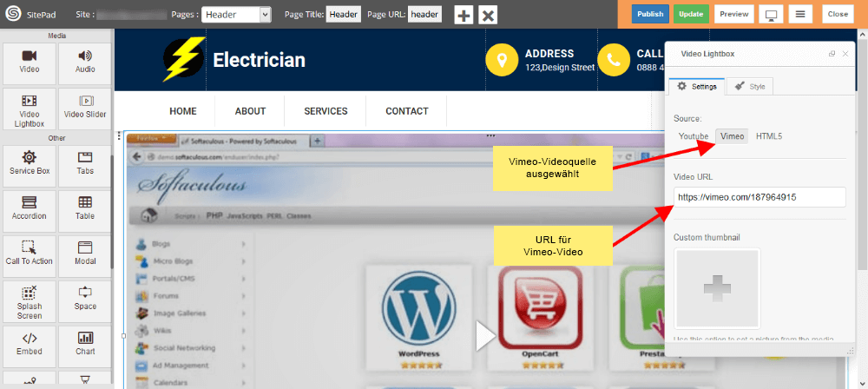The width and height of the screenshot is (868, 389).
Task: Click the lightning bolt Electrician logo
Action: click(184, 59)
